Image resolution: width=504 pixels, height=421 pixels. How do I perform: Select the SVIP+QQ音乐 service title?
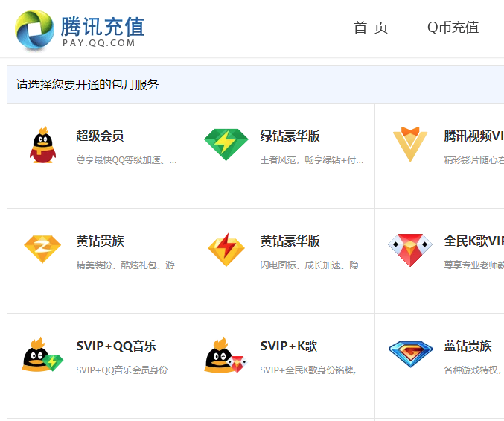pos(116,346)
